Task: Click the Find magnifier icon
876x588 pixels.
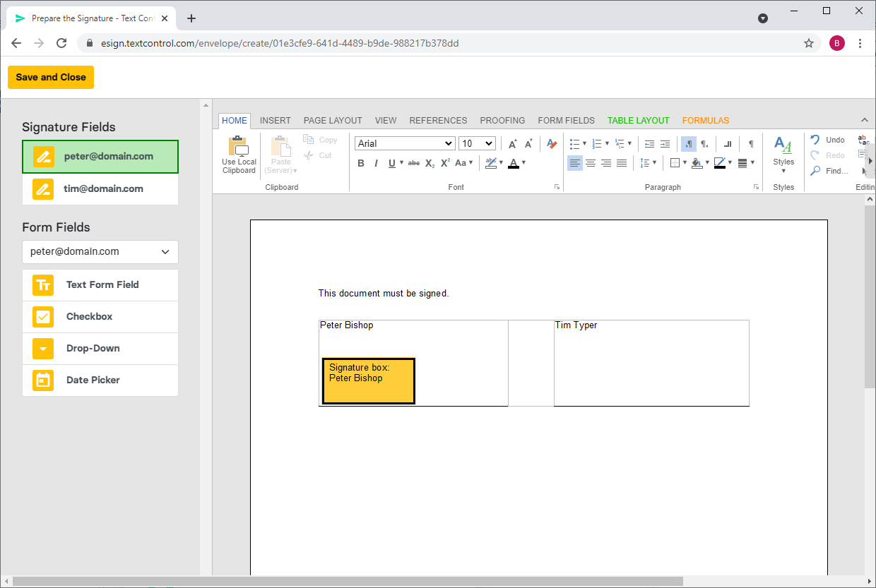Action: 815,171
